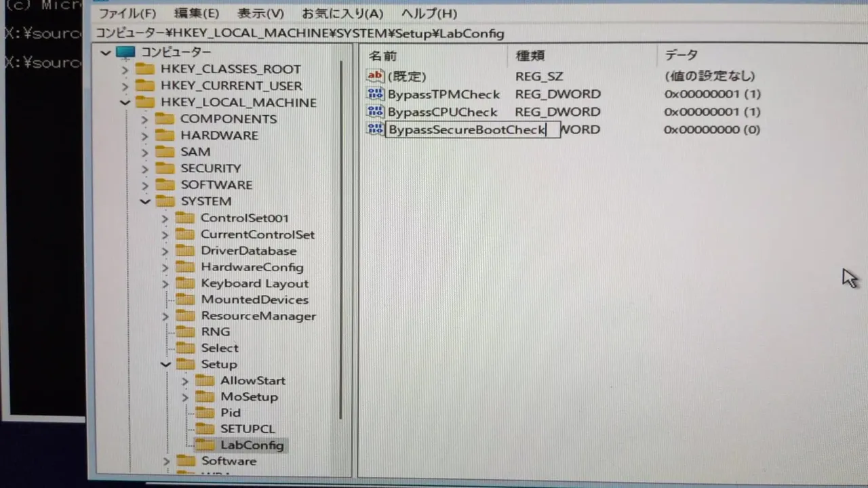The image size is (868, 488).
Task: Open the 表示(V) menu
Action: (x=261, y=14)
